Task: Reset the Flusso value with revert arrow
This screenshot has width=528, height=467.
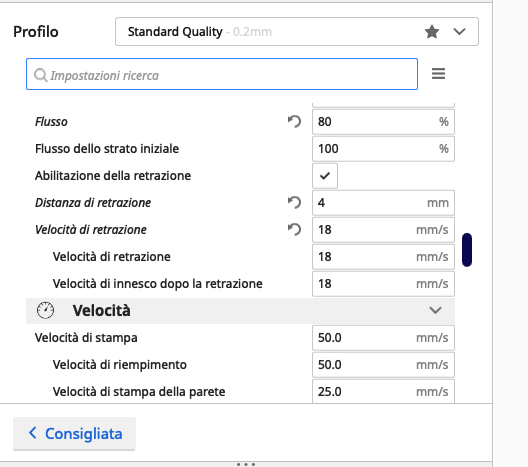Action: coord(294,122)
